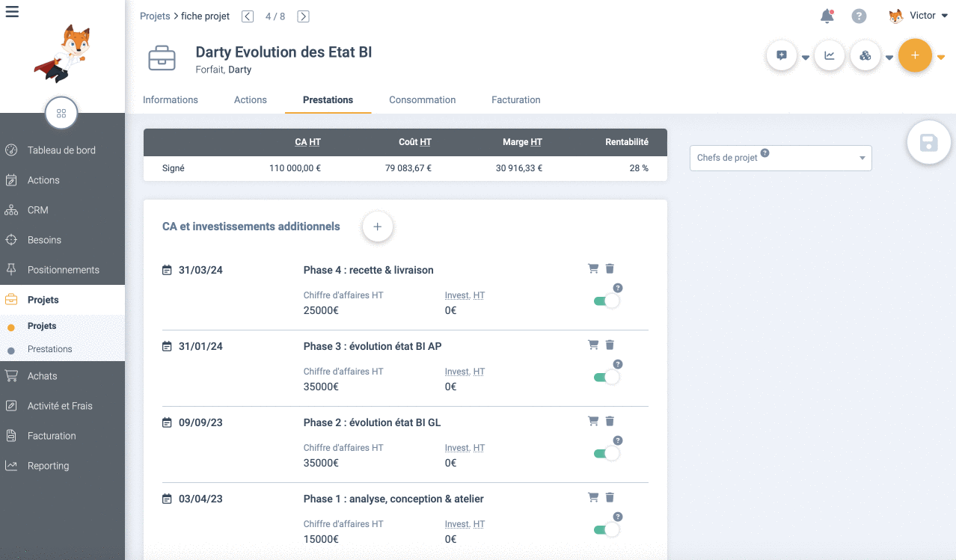Image resolution: width=956 pixels, height=560 pixels.
Task: Open the apps grid round button
Action: 61,113
